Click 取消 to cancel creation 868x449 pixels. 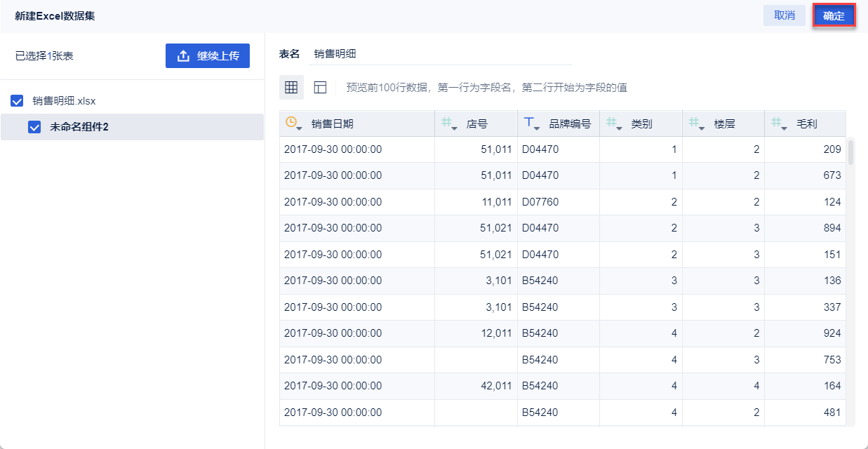tap(784, 15)
